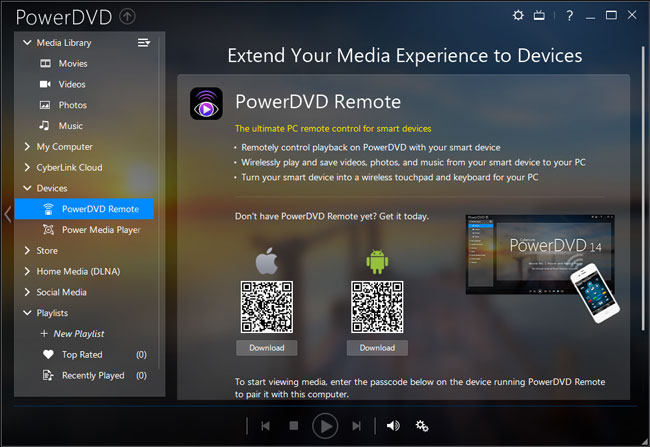Click the Top Rated count (0)
This screenshot has height=447, width=650.
141,355
